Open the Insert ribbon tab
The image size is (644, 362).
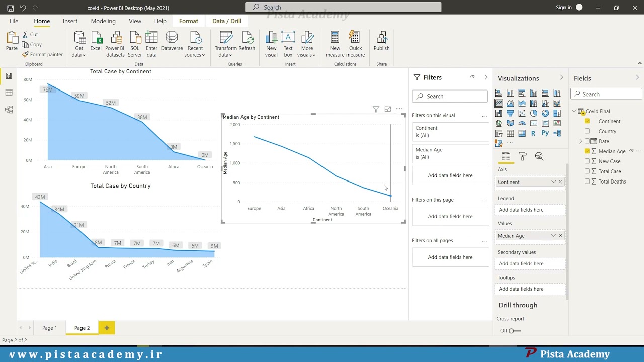click(x=70, y=21)
